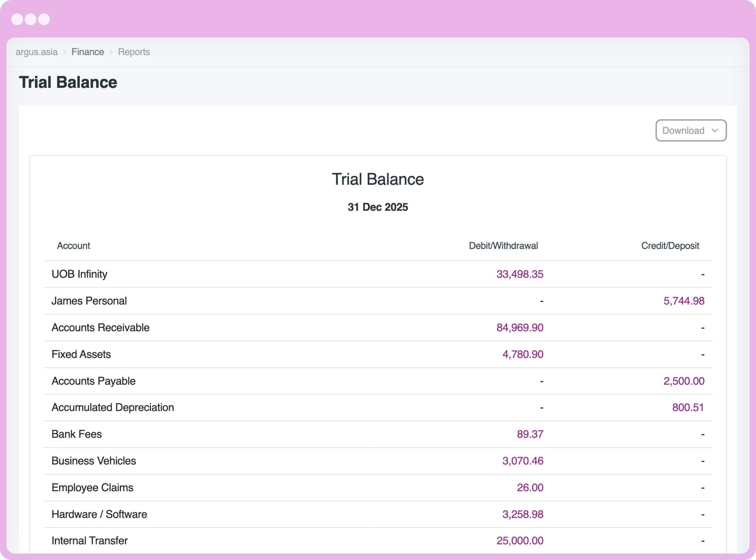Open Fixed Assets amount 4,780.90
Screen dimensions: 756x560
tap(523, 354)
